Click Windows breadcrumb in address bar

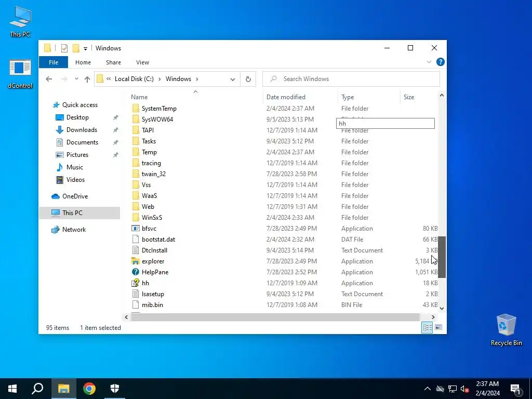click(x=179, y=79)
